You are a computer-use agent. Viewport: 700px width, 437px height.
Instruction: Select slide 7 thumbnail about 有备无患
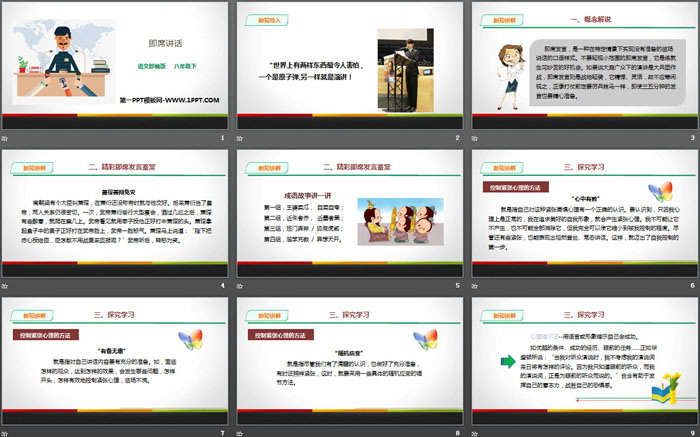[x=115, y=361]
